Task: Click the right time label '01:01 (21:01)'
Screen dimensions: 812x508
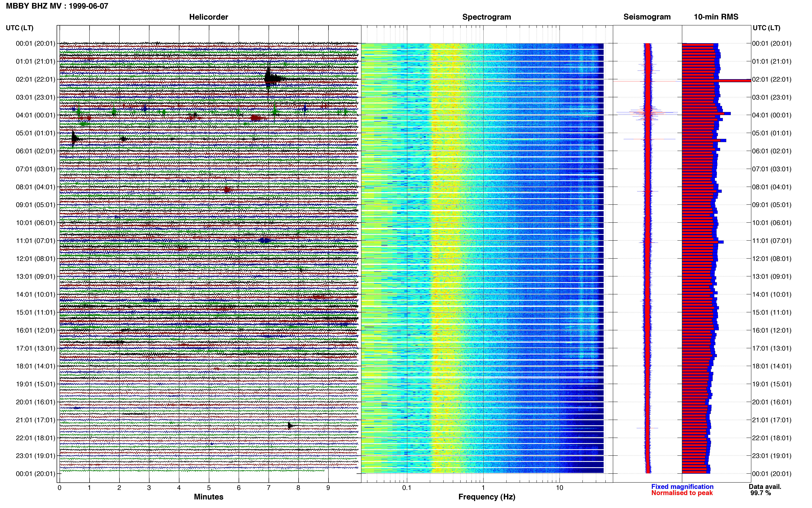Action: pyautogui.click(x=772, y=61)
